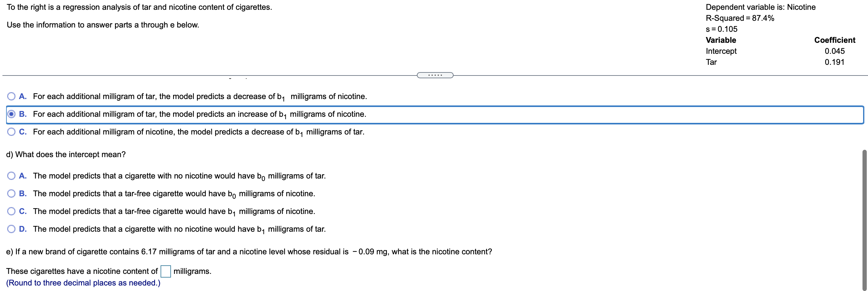Image resolution: width=868 pixels, height=291 pixels.
Task: Click the Variable column header
Action: coord(721,40)
